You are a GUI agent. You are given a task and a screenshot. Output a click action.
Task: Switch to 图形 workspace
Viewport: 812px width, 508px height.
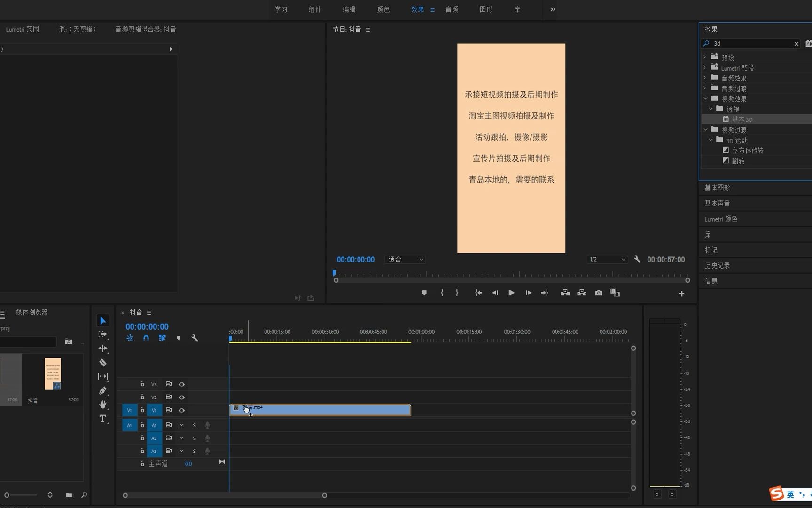pyautogui.click(x=486, y=9)
